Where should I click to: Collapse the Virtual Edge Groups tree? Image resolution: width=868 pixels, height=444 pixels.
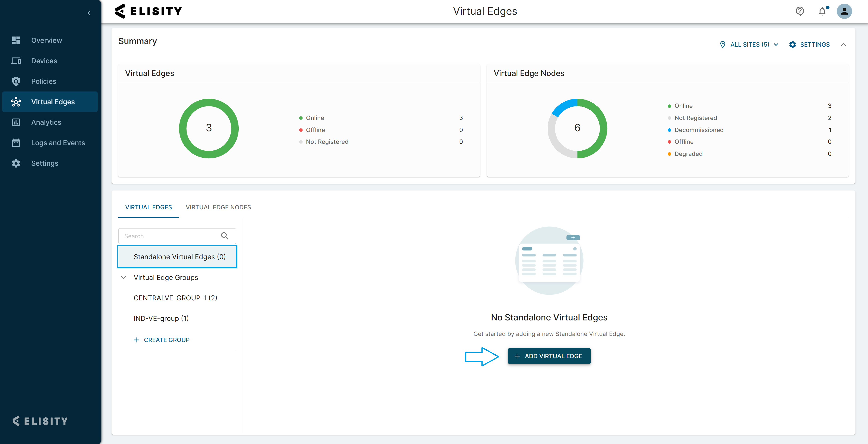pyautogui.click(x=123, y=277)
